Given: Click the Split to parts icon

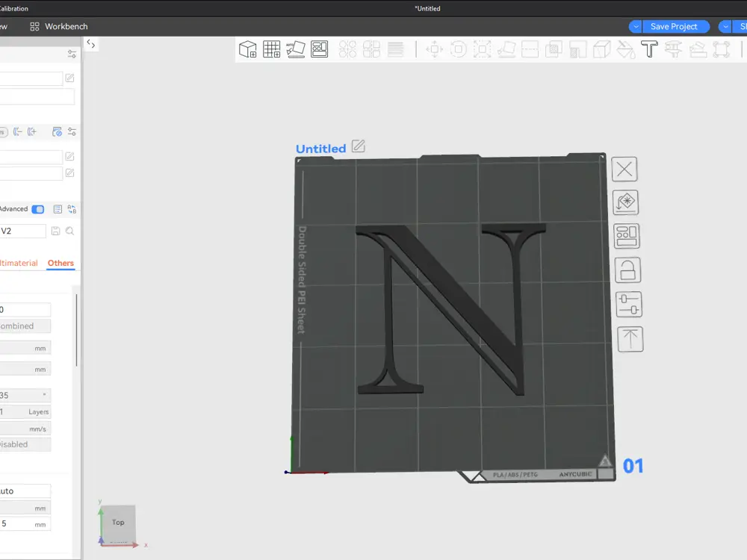Looking at the screenshot, I should click(371, 49).
